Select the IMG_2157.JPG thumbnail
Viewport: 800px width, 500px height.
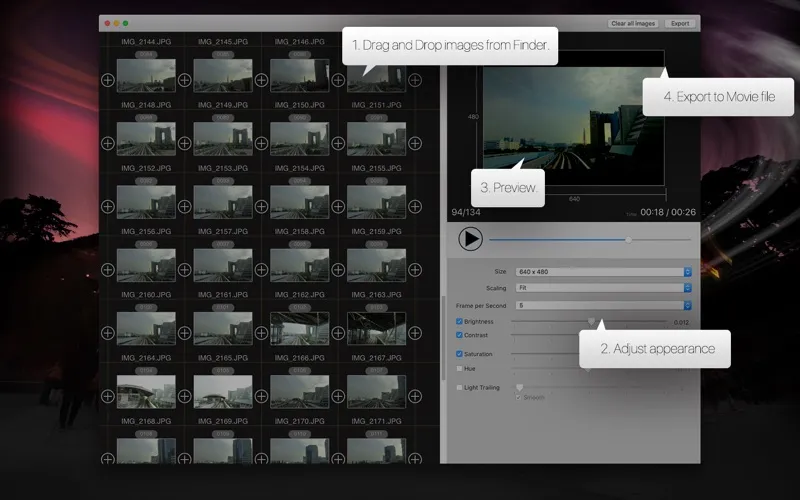click(x=223, y=265)
